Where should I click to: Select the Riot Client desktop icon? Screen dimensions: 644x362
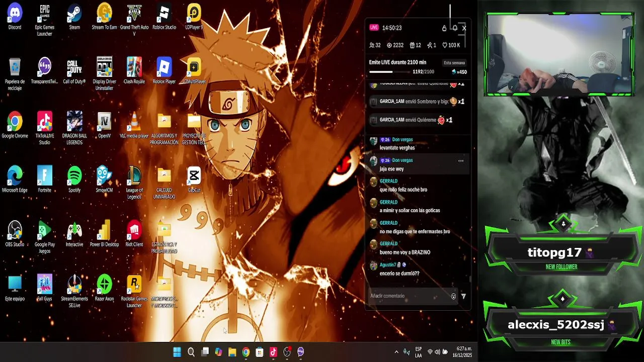[x=134, y=234]
